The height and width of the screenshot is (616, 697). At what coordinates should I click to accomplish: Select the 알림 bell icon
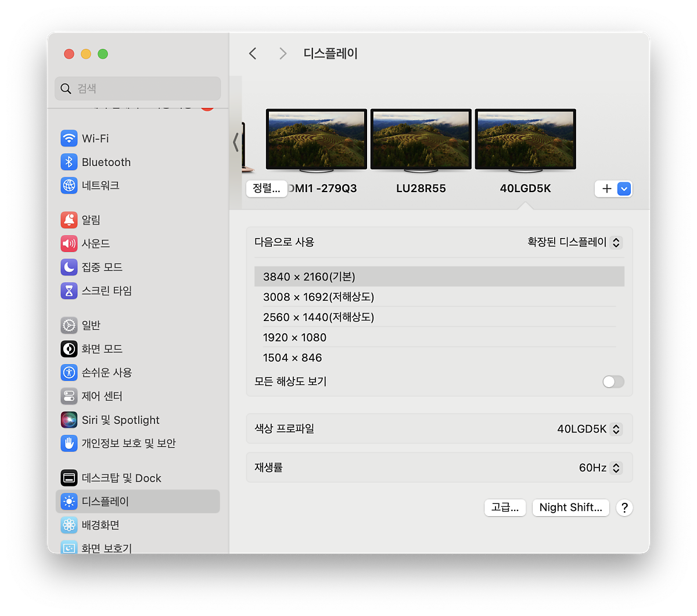69,219
